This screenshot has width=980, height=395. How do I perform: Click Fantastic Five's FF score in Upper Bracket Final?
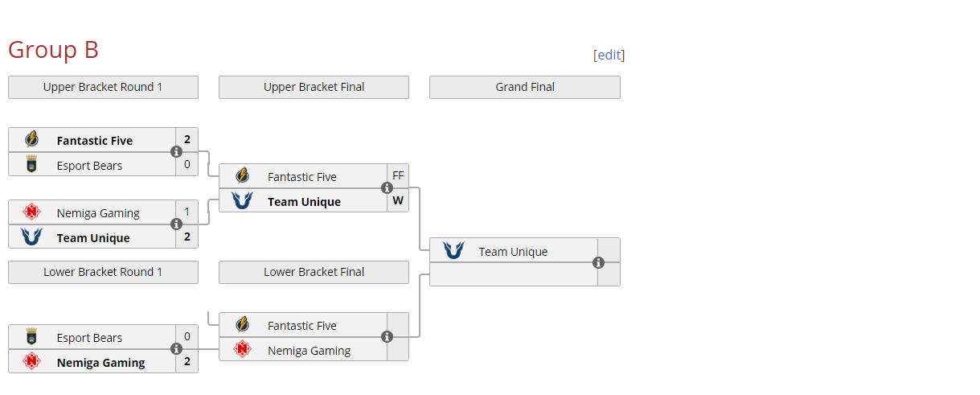(398, 176)
